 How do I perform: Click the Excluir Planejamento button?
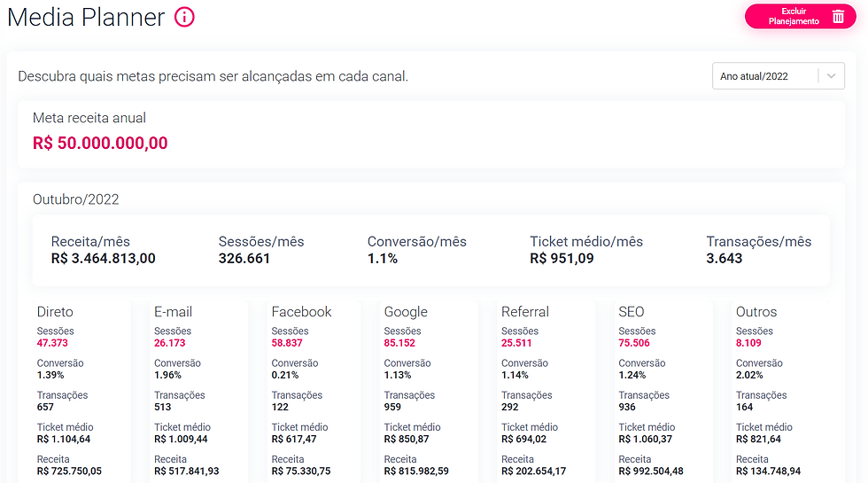coord(800,17)
